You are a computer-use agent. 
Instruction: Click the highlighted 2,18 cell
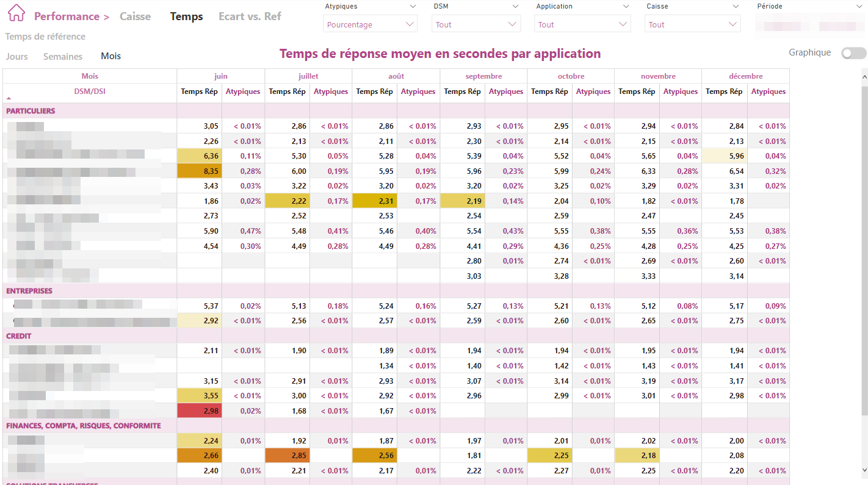click(637, 456)
